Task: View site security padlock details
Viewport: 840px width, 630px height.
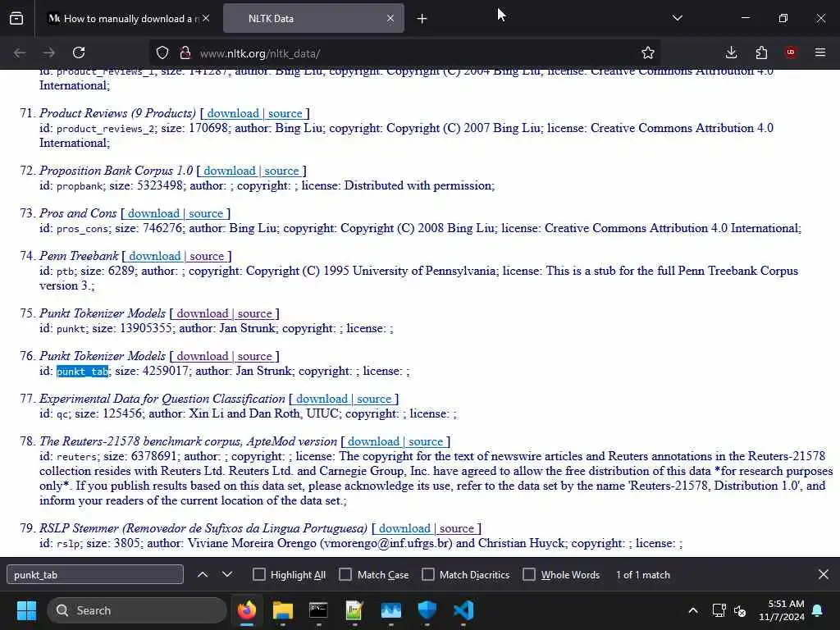Action: [185, 52]
